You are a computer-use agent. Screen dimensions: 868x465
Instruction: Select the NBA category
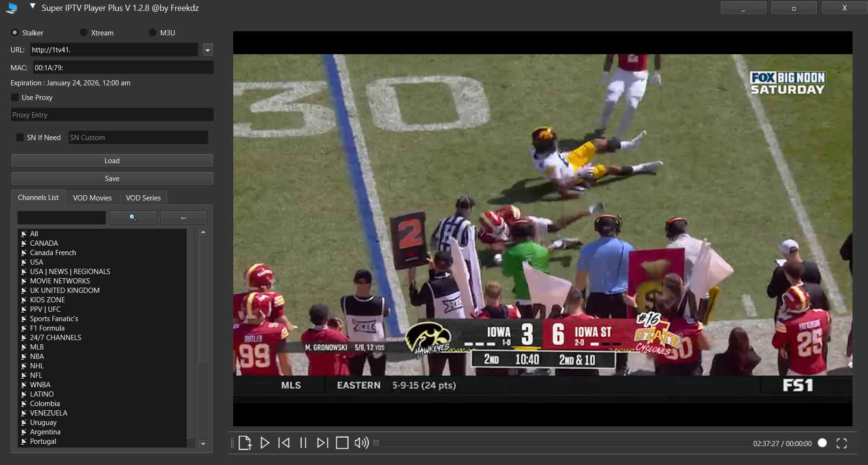[102, 356]
